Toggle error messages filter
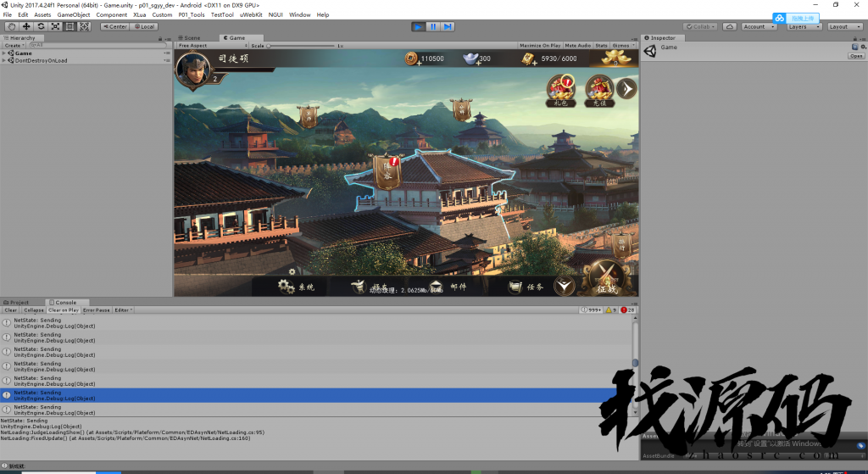868x474 pixels. click(x=628, y=310)
